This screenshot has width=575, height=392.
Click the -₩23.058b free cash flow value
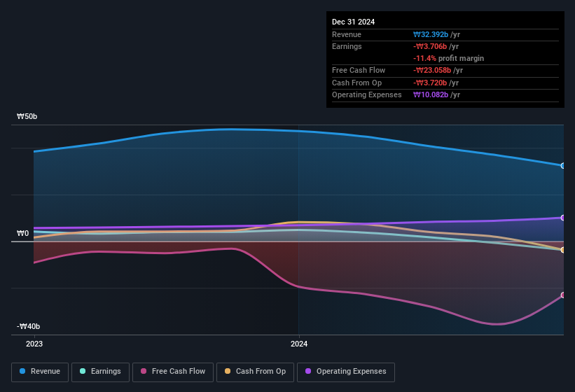432,70
